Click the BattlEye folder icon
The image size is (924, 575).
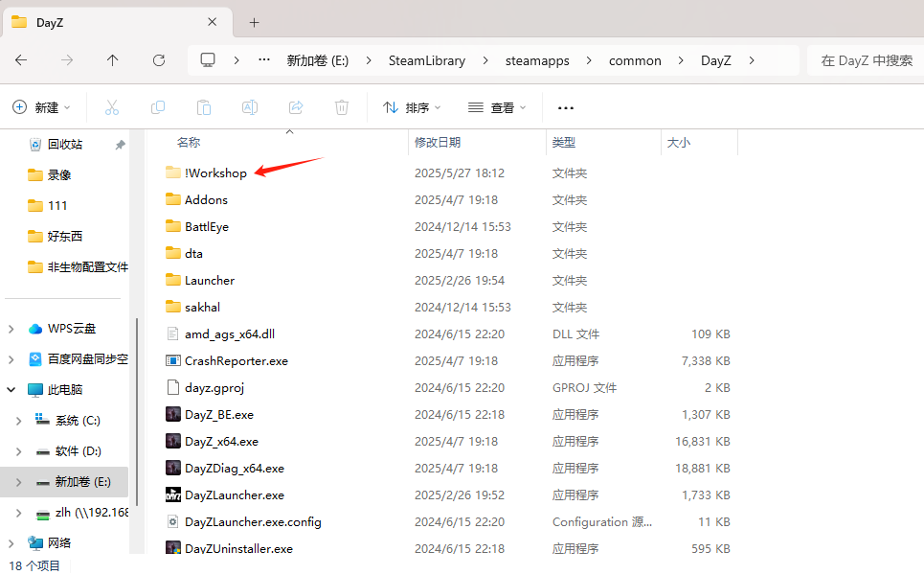tap(172, 226)
